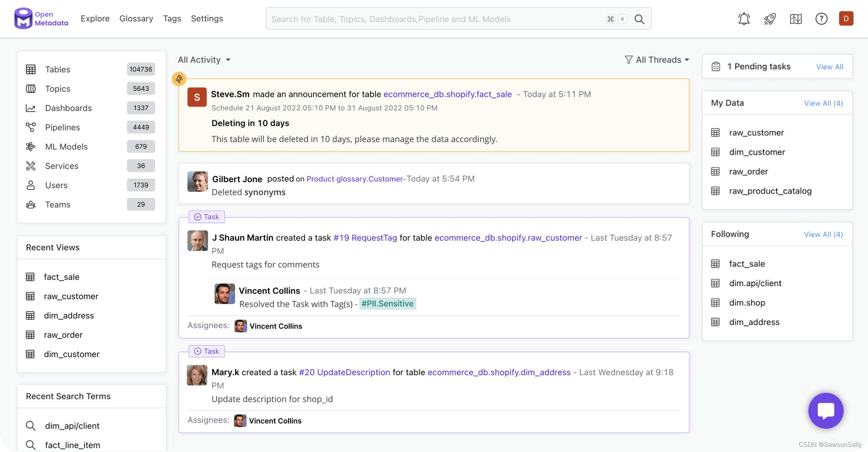868x452 pixels.
Task: Expand the All Activity dropdown
Action: click(x=204, y=60)
